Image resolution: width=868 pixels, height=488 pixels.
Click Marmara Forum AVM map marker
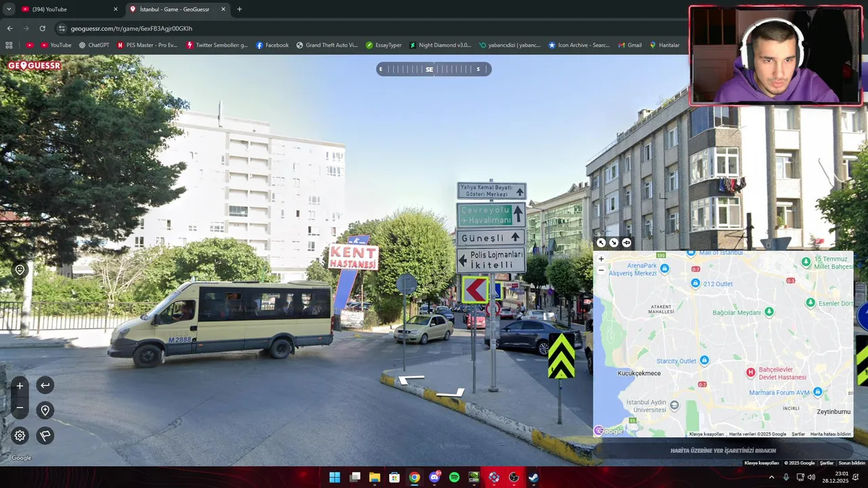click(817, 392)
